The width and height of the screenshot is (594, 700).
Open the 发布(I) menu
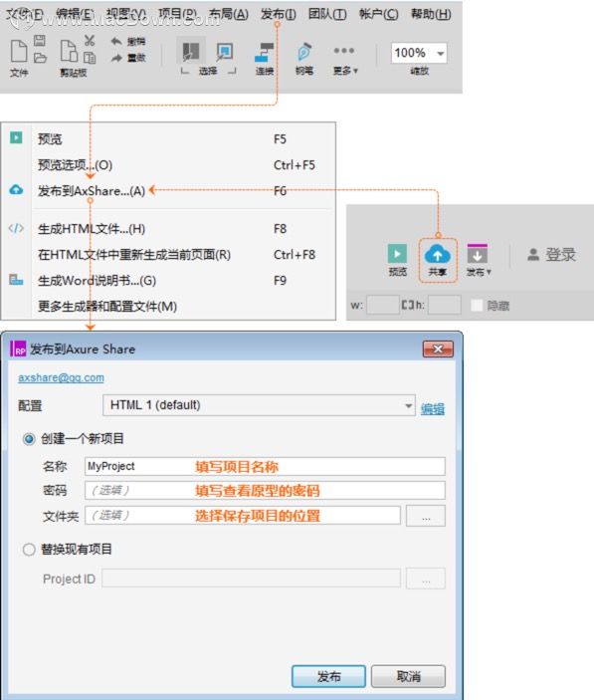279,14
